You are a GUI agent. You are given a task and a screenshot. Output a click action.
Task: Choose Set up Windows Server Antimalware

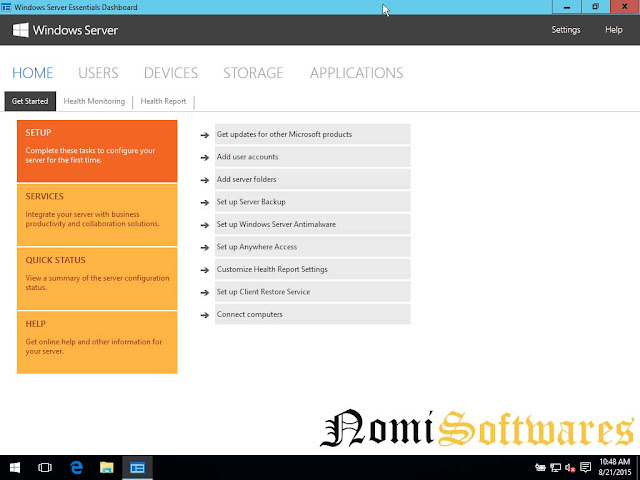click(313, 224)
